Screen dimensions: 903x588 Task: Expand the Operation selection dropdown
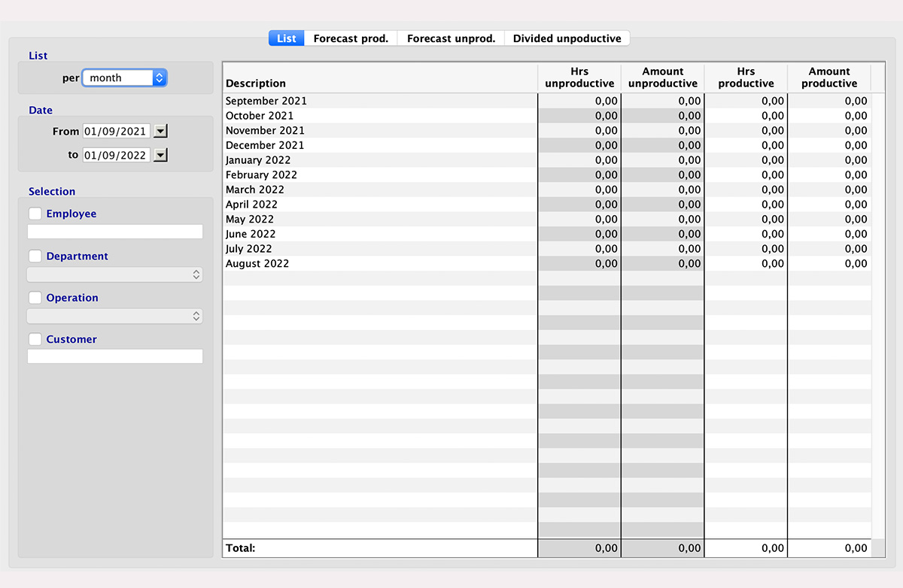[x=115, y=316]
